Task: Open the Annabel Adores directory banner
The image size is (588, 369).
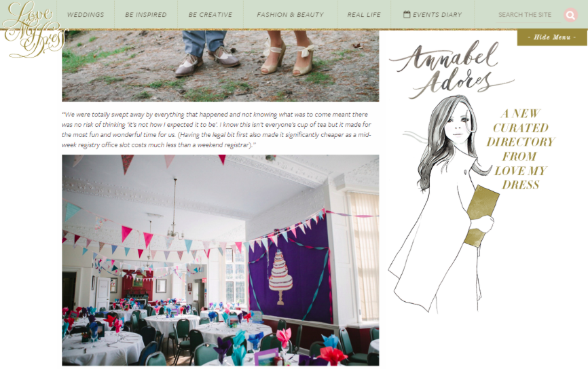Action: pos(473,176)
